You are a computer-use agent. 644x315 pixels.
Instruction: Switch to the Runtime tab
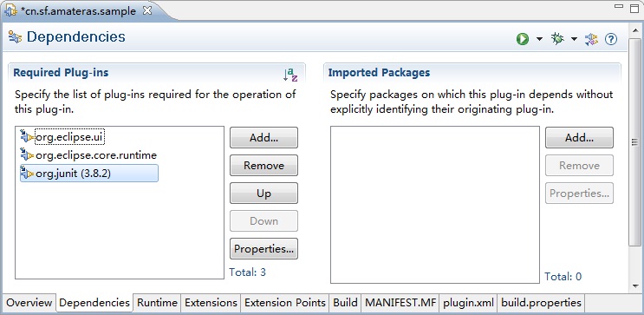157,303
